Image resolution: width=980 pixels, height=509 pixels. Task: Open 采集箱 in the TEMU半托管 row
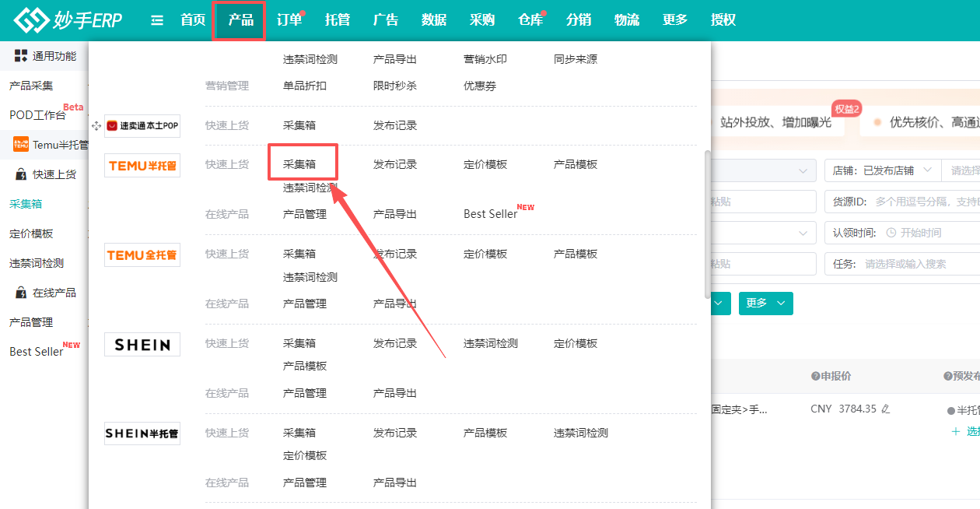coord(299,164)
